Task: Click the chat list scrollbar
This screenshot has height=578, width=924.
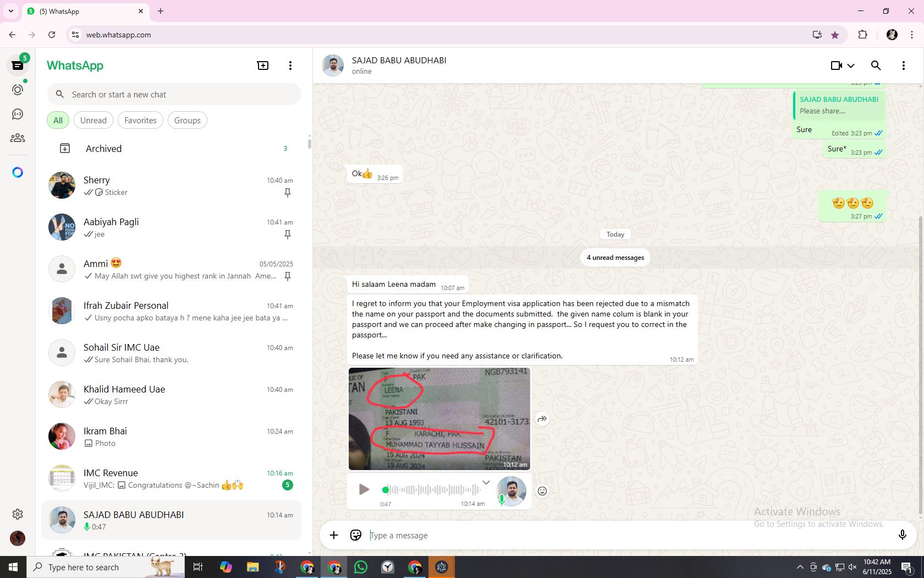Action: pyautogui.click(x=309, y=144)
